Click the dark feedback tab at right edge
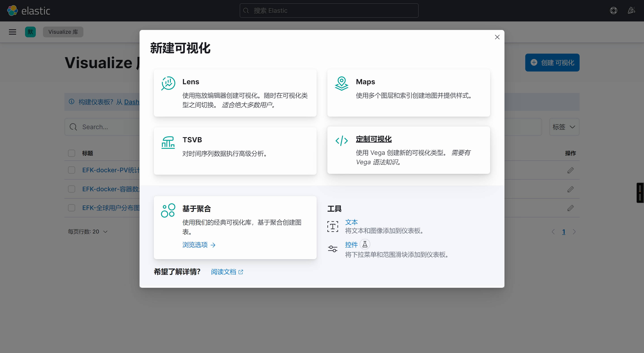644x353 pixels. pyautogui.click(x=640, y=193)
